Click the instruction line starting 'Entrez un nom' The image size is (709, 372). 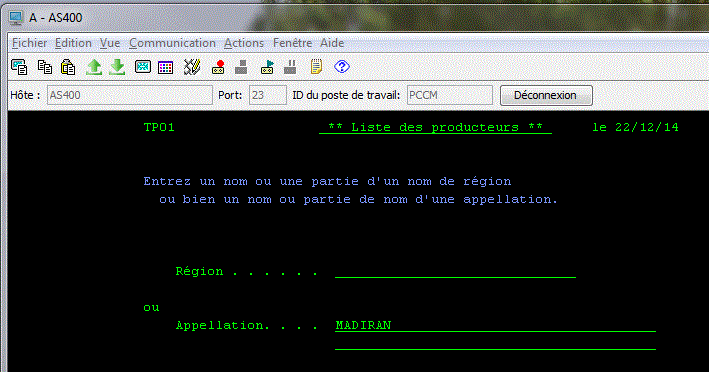(327, 181)
